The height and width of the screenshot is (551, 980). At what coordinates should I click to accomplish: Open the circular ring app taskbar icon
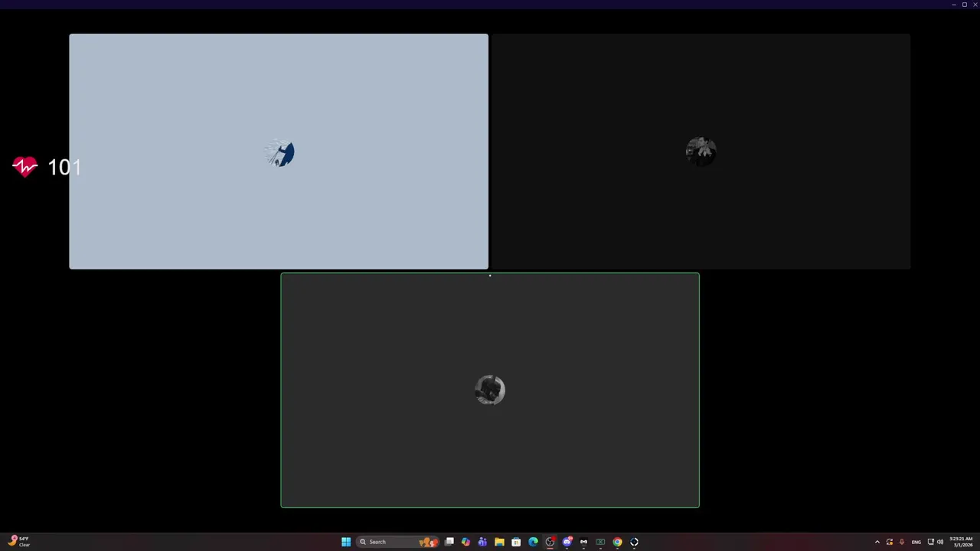[634, 542]
